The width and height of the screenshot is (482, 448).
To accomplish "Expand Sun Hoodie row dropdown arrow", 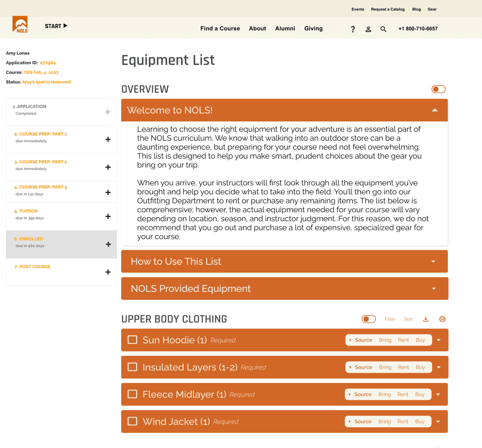I will [438, 340].
